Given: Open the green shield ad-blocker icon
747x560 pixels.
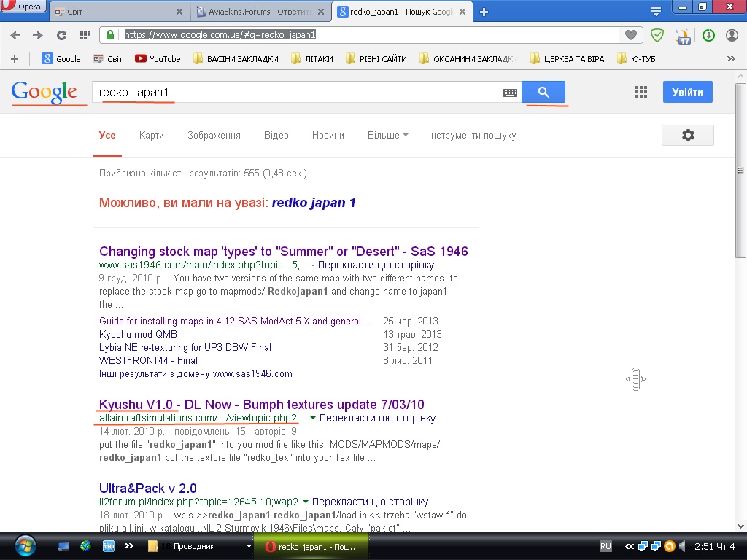Looking at the screenshot, I should (x=657, y=35).
